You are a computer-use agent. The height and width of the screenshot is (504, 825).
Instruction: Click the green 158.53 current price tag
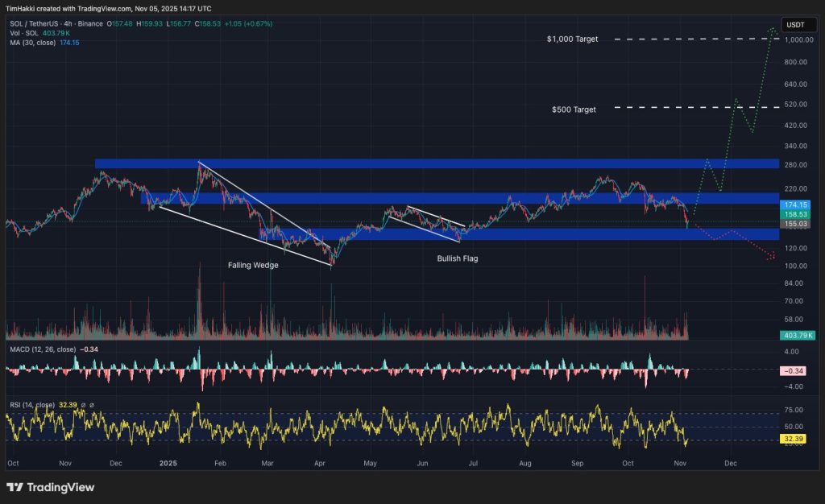coord(795,214)
